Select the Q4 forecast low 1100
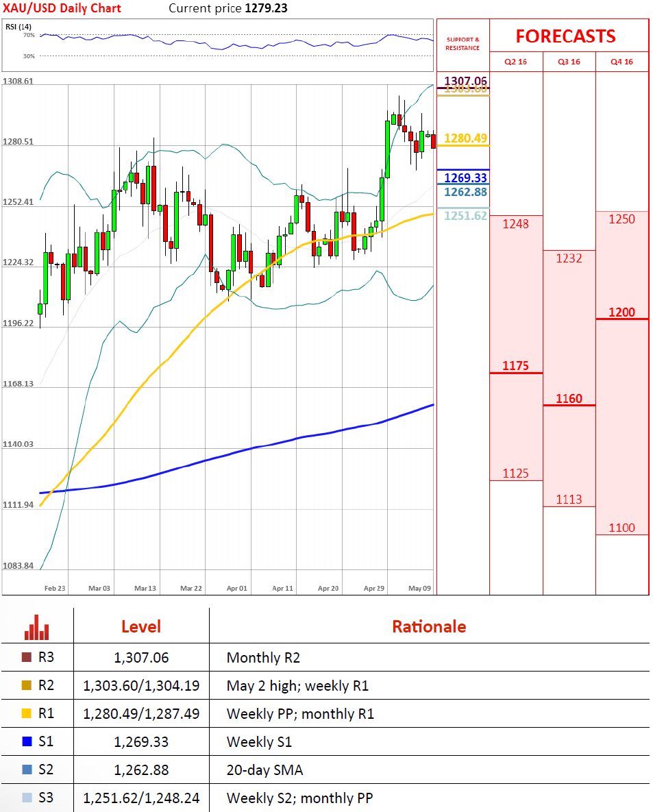This screenshot has width=653, height=812. point(622,528)
